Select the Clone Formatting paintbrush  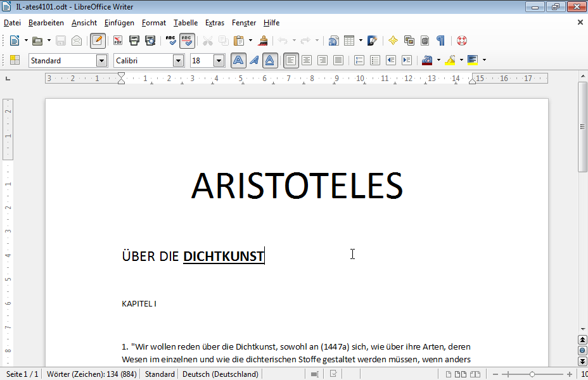point(263,41)
